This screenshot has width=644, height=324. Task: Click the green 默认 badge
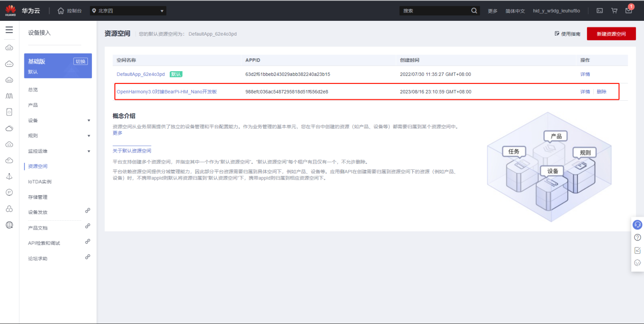pyautogui.click(x=176, y=74)
